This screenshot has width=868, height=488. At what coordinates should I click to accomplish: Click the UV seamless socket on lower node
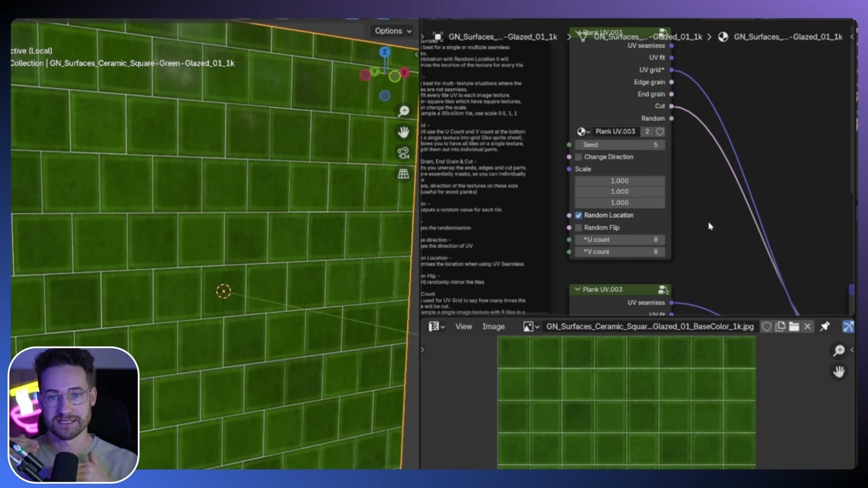coord(671,303)
